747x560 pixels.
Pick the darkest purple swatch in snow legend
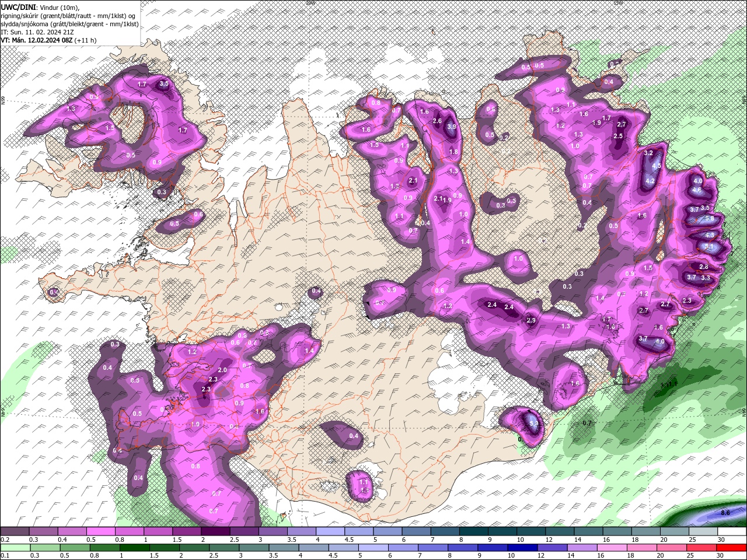tap(215, 531)
